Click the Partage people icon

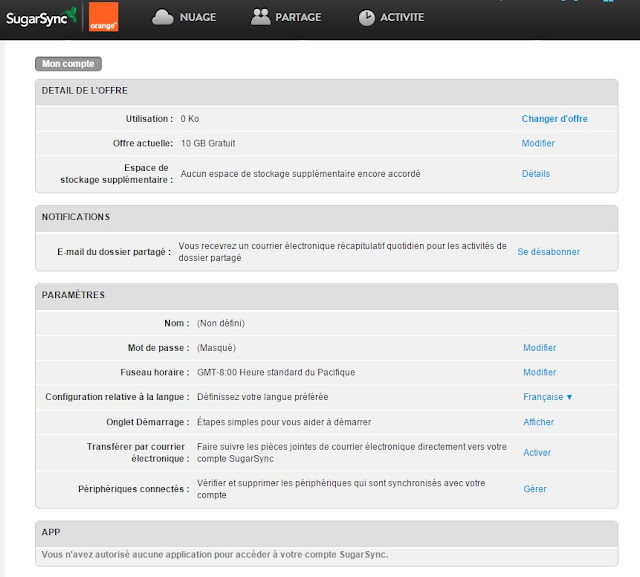[260, 17]
